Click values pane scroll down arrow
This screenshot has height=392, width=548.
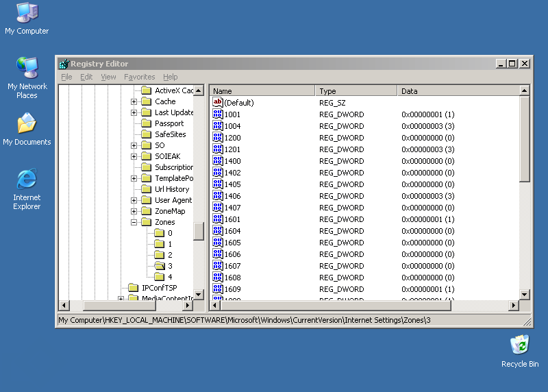524,295
